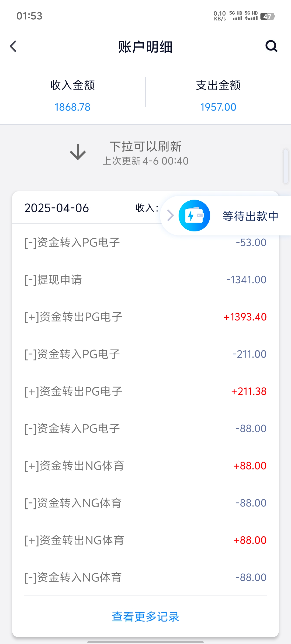The width and height of the screenshot is (291, 644).
Task: Open the 等待出款中 pending withdrawal notice
Action: tap(250, 216)
